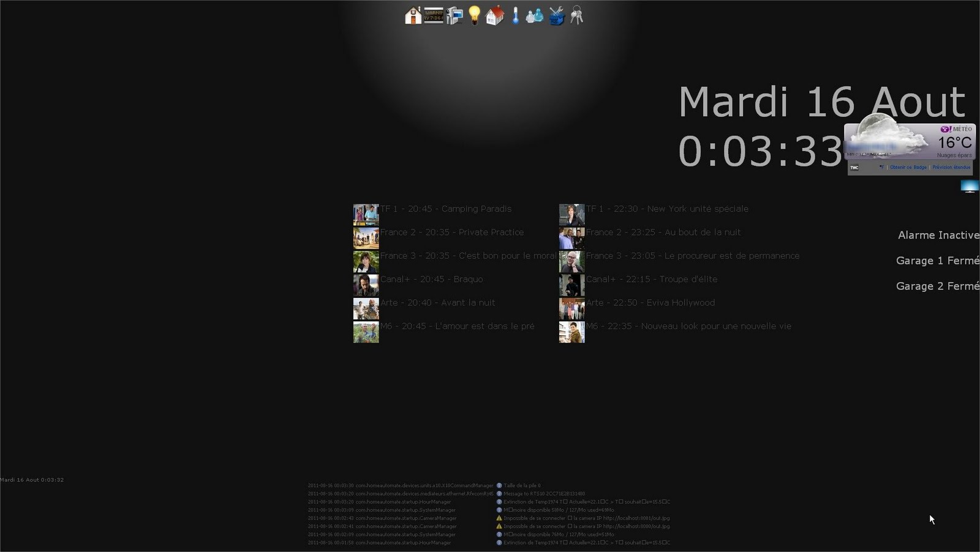Select 'Canal+ - 22:15 - Troupe d'élite' listing
980x552 pixels.
(x=652, y=279)
